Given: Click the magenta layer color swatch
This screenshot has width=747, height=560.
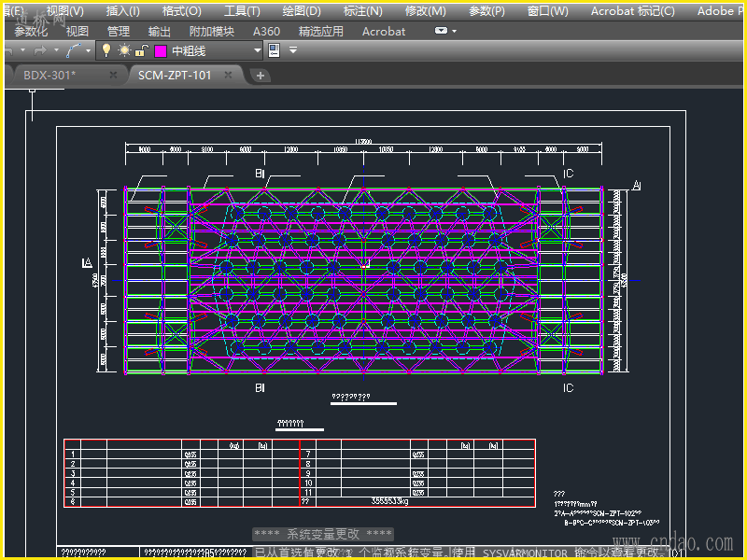Looking at the screenshot, I should click(160, 50).
